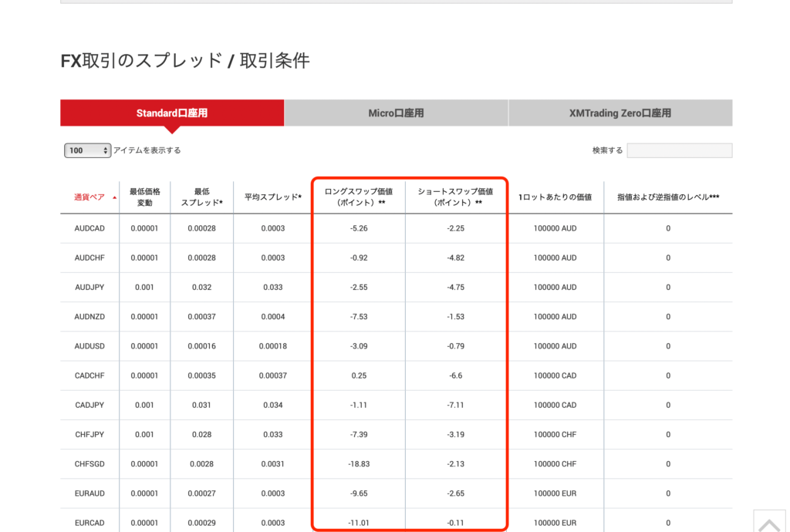Focus the 検索する search field
Image resolution: width=790 pixels, height=532 pixels.
(x=680, y=150)
